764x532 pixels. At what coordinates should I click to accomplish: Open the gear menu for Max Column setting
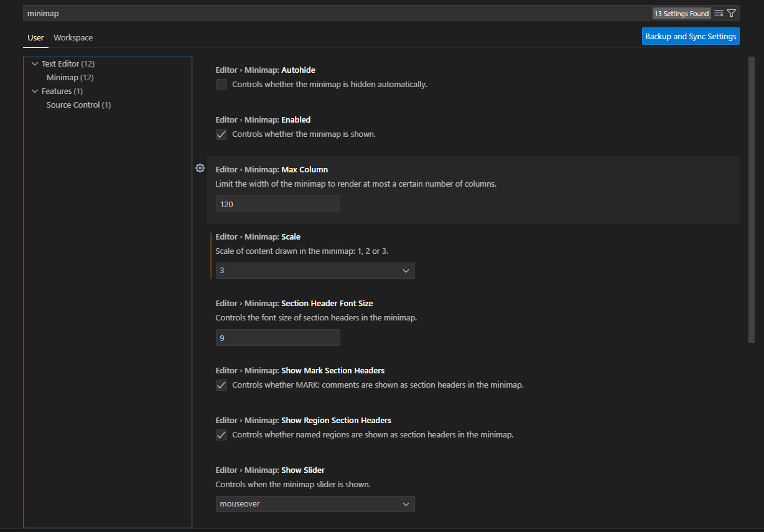[200, 168]
